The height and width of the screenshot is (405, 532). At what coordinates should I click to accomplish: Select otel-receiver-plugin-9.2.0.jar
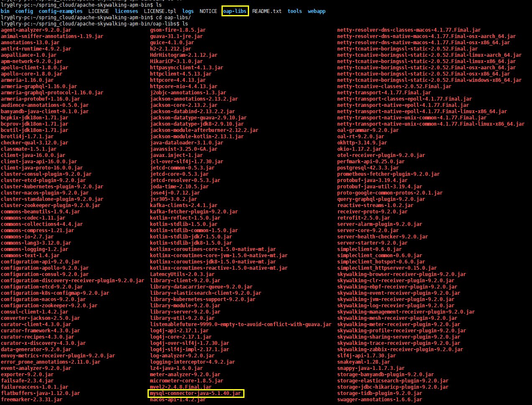(381, 155)
